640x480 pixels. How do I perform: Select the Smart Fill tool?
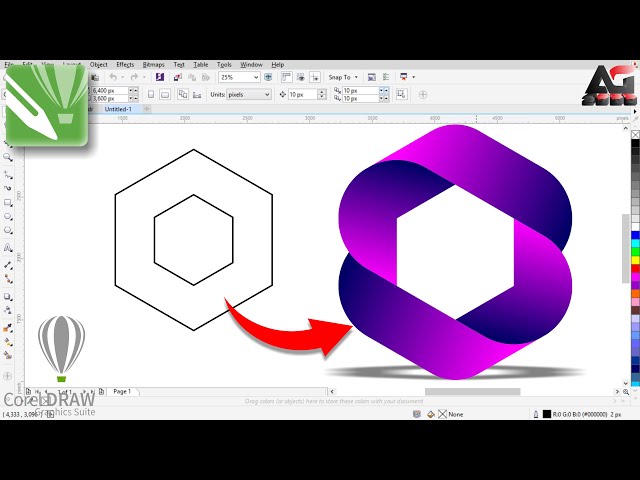[7, 356]
